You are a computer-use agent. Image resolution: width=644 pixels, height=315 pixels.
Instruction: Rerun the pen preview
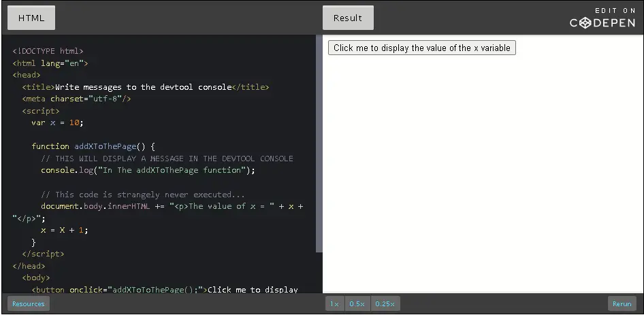[x=622, y=304]
